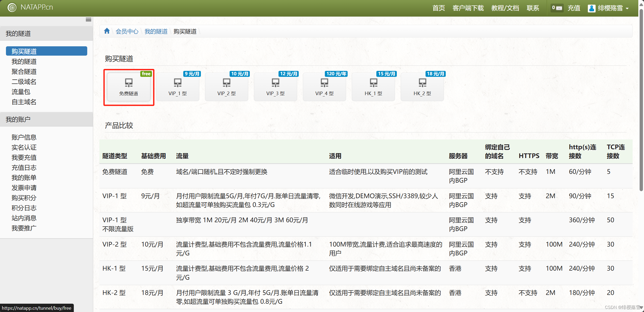Click the home icon in breadcrumb
The width and height of the screenshot is (644, 312).
(x=107, y=31)
